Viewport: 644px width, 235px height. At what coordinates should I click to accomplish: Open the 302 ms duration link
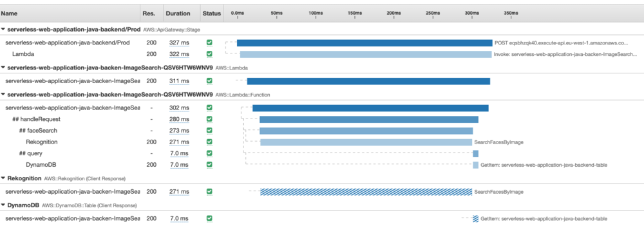(179, 108)
